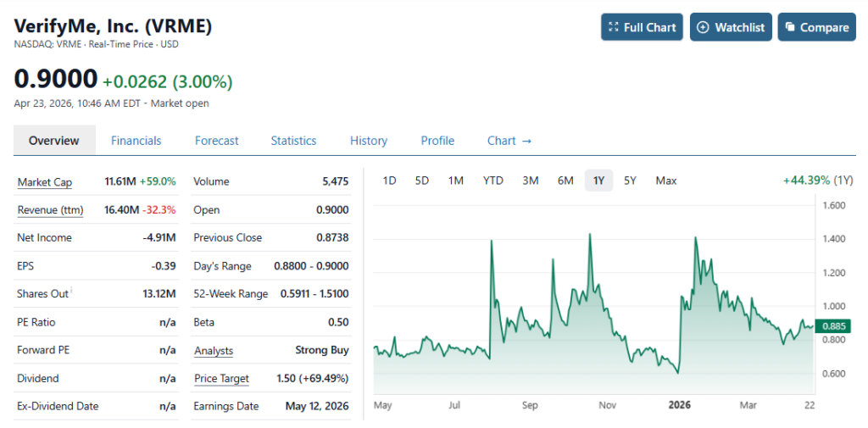
Task: Select the 1D chart range
Action: pyautogui.click(x=389, y=181)
